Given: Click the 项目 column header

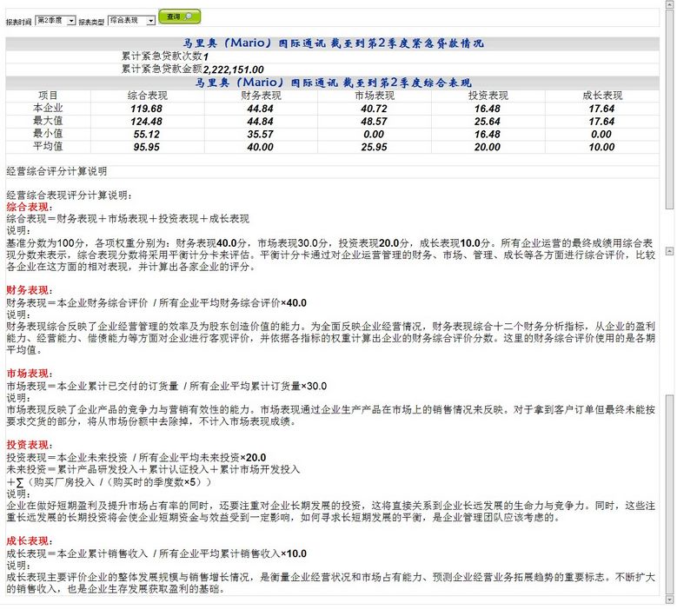Looking at the screenshot, I should 48,96.
